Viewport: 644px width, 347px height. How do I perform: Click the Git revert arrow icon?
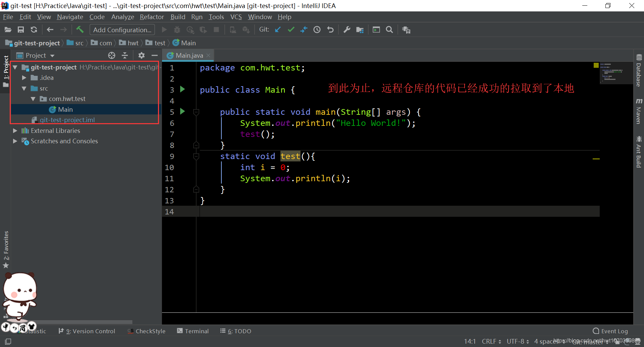(x=330, y=30)
